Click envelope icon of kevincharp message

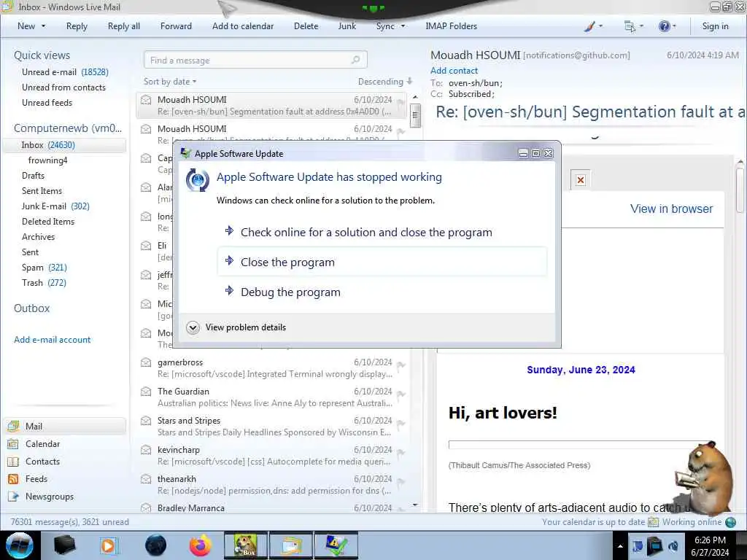coord(146,449)
